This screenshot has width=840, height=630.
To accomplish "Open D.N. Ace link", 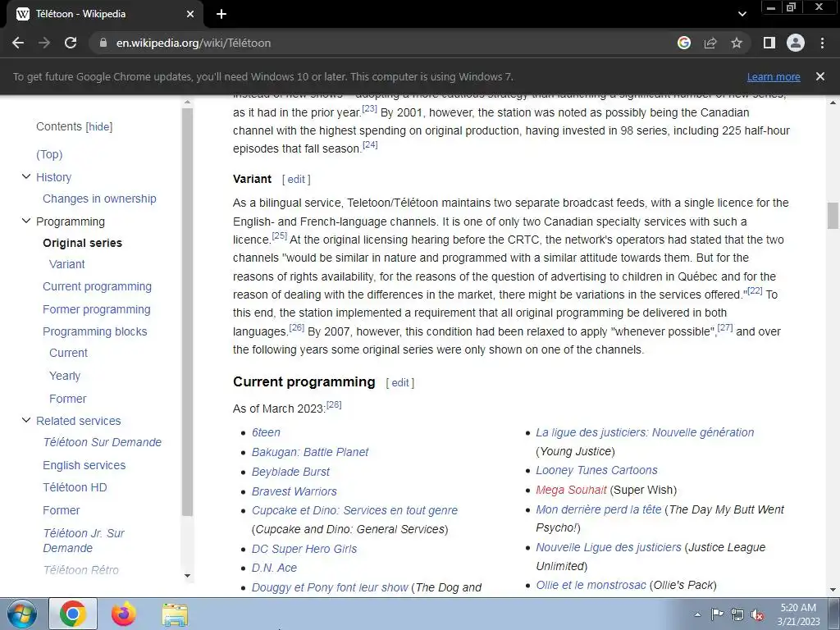I will (x=274, y=568).
